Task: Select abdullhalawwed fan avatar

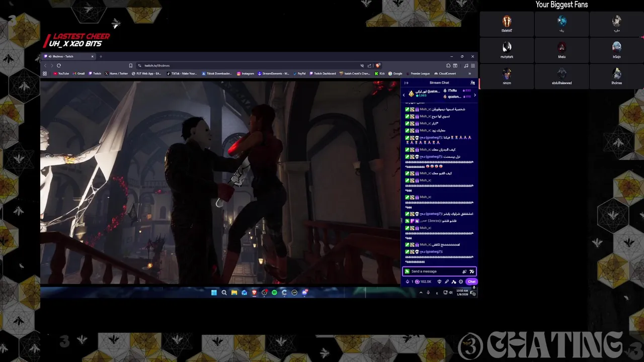Action: pos(561,73)
